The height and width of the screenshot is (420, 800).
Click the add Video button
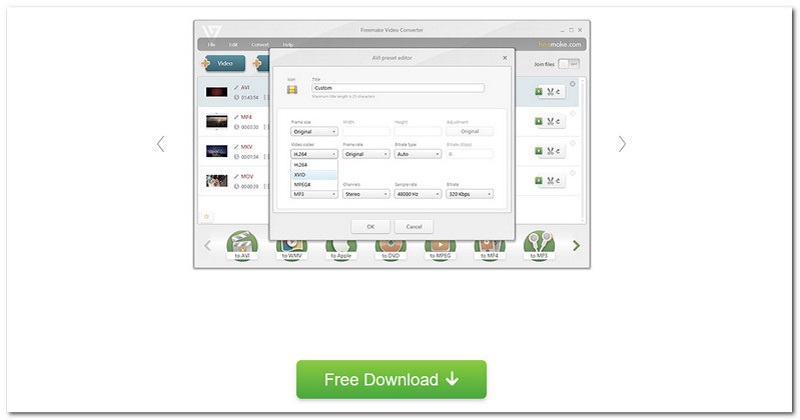click(x=223, y=63)
